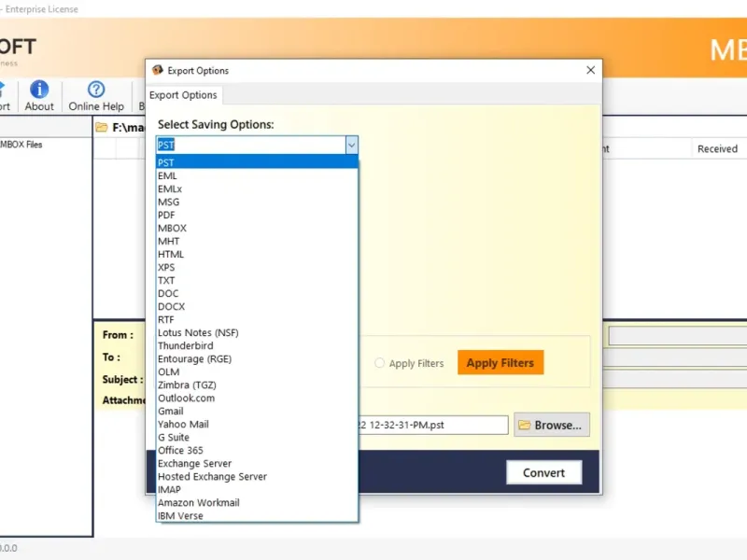Select Yahoo Mail option
Screen dimensions: 747x560
tap(257, 425)
